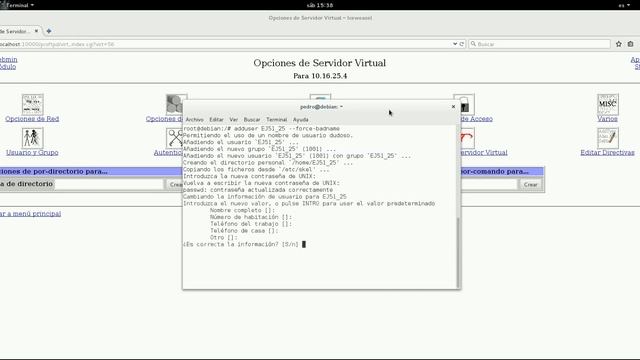Screen dimensions: 640x360
Task: Follow the Varios link
Action: click(607, 119)
